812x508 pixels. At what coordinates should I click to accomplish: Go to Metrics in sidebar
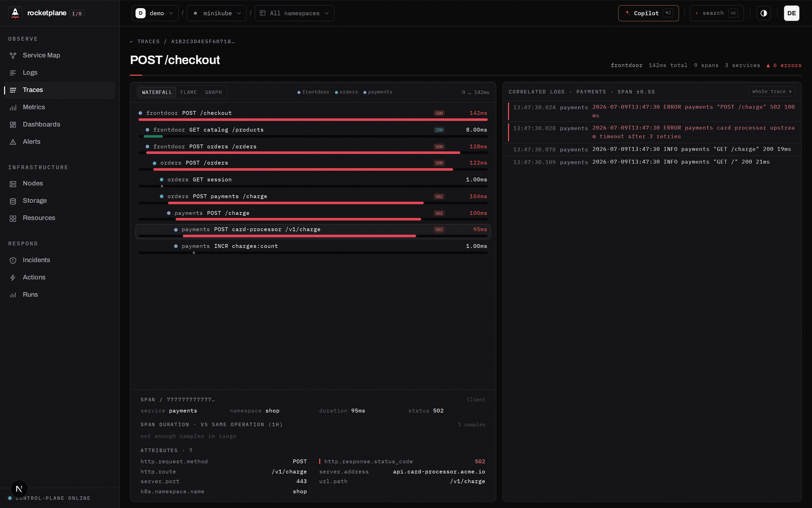60,107
